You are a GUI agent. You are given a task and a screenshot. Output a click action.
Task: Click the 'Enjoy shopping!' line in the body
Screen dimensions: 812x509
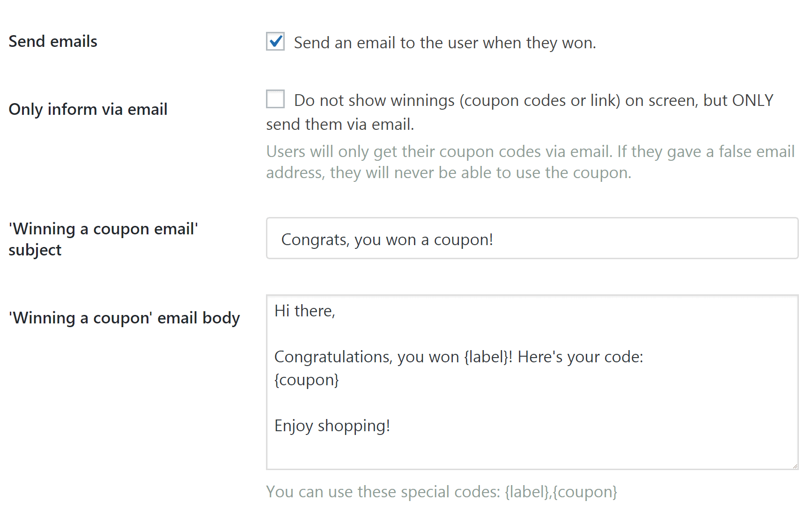(x=332, y=426)
